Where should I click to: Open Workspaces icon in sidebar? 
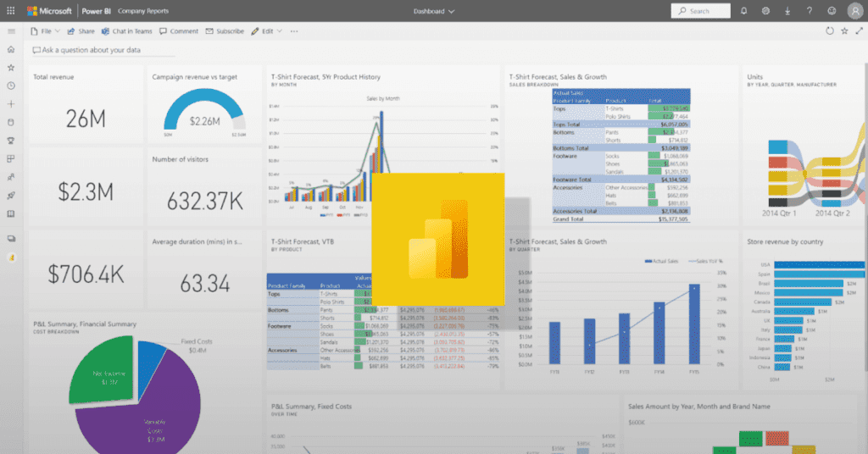point(11,239)
